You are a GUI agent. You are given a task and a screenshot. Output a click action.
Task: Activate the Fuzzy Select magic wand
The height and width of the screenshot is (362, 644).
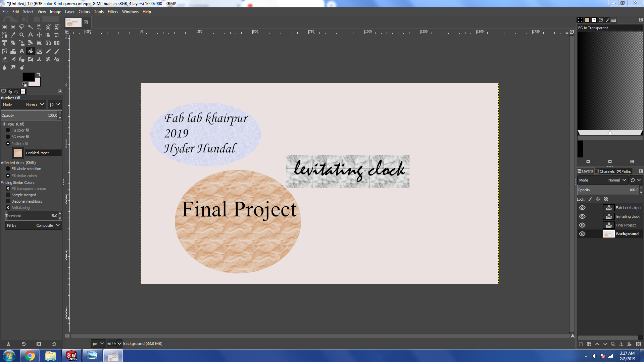31,27
